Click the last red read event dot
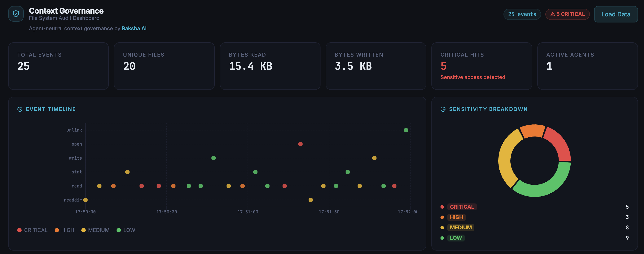The image size is (644, 254). tap(394, 186)
